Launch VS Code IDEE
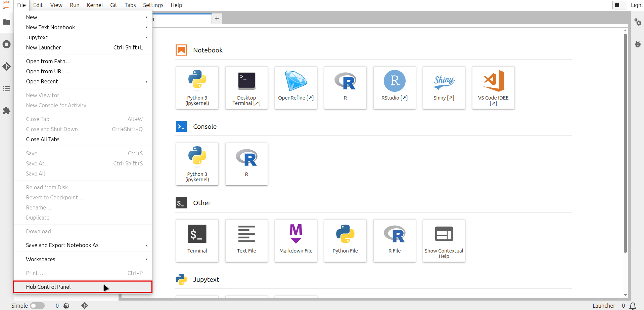644x310 pixels. point(493,87)
